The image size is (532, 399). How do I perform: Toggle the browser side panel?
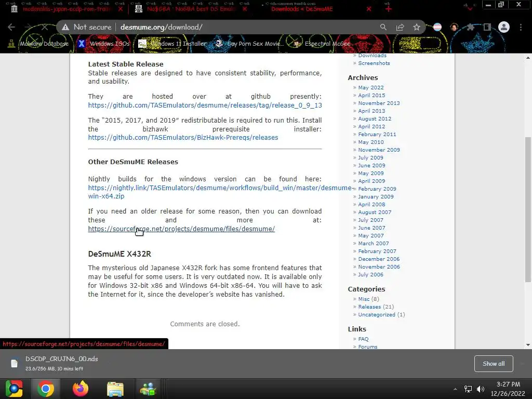click(x=487, y=27)
